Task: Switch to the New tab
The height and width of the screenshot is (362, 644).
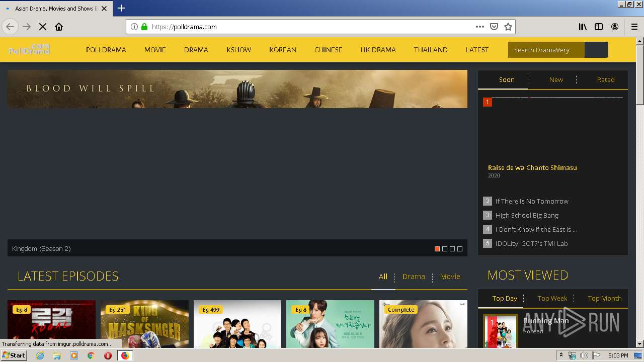Action: tap(556, 79)
